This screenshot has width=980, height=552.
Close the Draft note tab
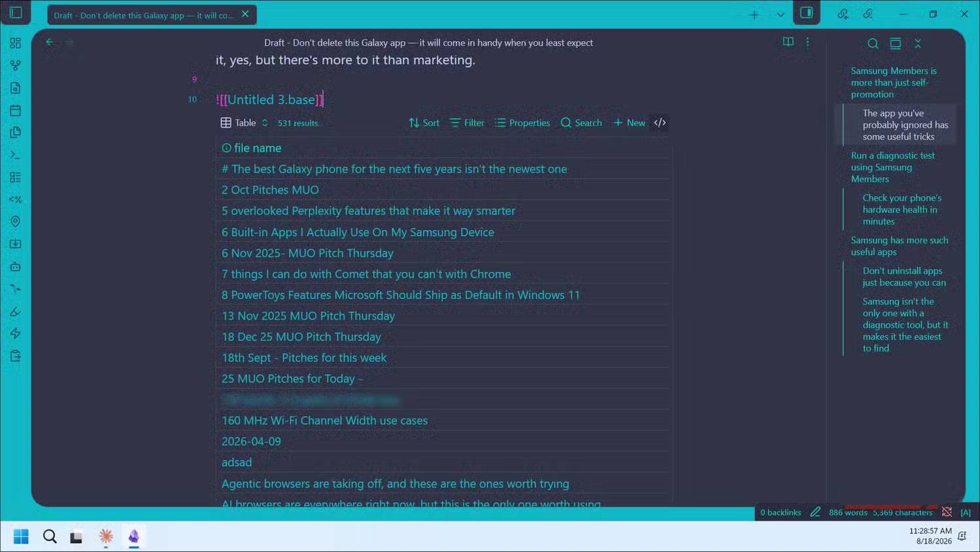245,14
